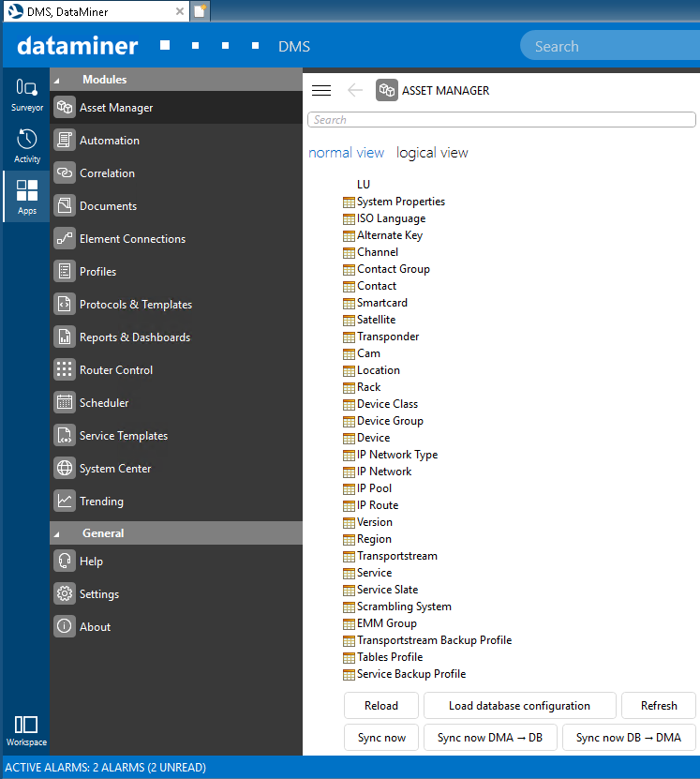Viewport: 700px width, 779px height.
Task: Select the Smartcard table
Action: click(381, 303)
